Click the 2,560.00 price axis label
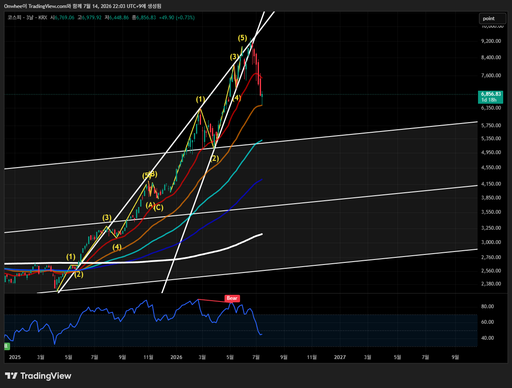Viewport: 512px width, 388px height. [x=491, y=271]
